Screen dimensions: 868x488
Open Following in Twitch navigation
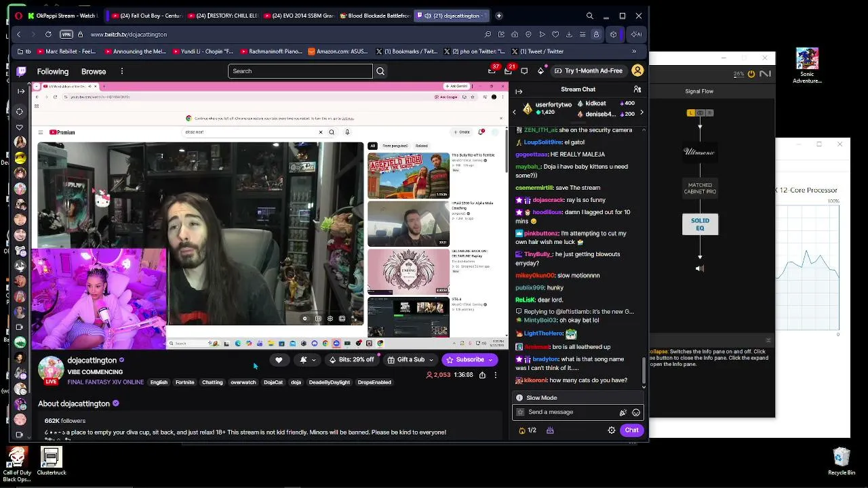click(53, 71)
